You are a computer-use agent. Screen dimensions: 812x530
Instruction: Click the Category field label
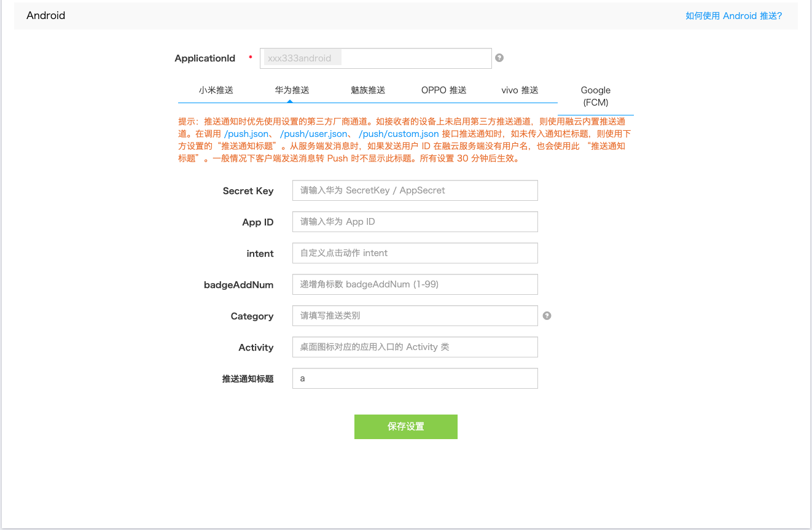252,316
